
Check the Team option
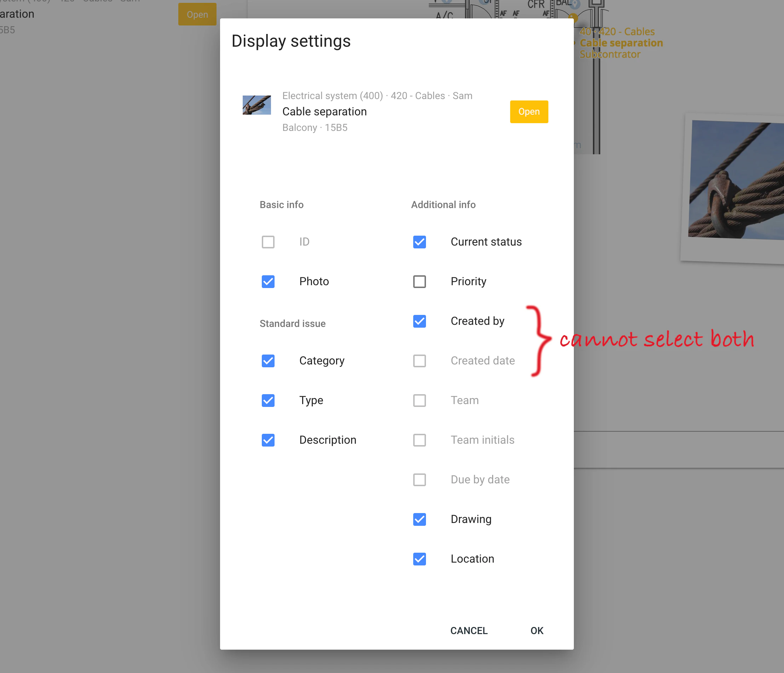point(419,401)
